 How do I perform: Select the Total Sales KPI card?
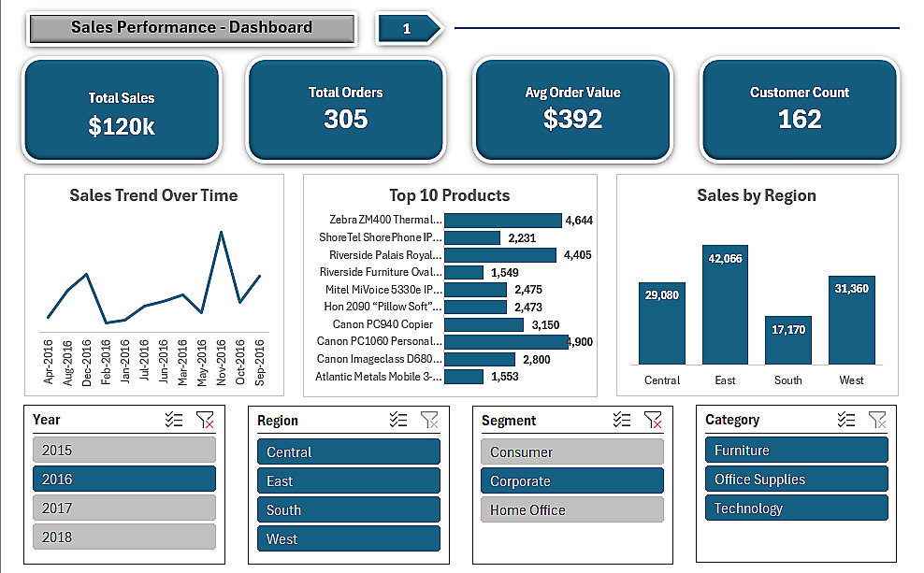click(x=122, y=110)
